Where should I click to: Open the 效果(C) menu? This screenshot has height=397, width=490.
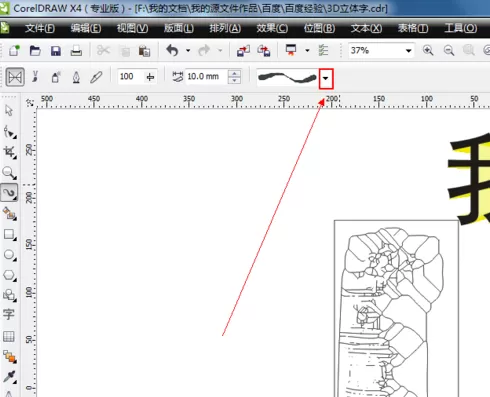coord(272,28)
